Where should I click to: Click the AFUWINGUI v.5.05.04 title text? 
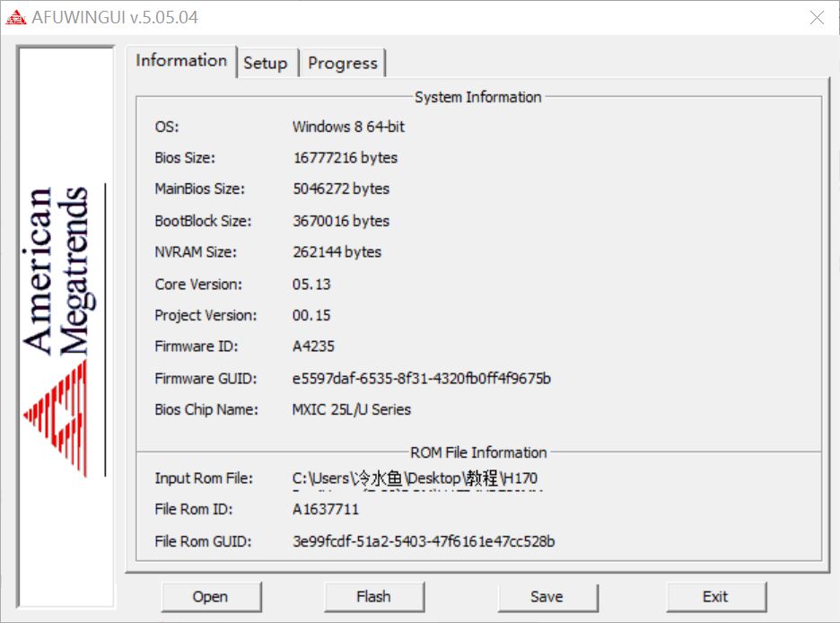[115, 18]
